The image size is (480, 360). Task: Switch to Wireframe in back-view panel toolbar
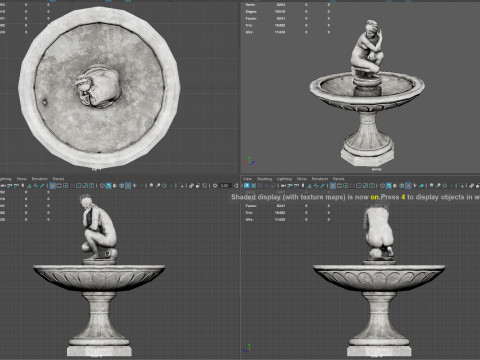tap(382, 186)
